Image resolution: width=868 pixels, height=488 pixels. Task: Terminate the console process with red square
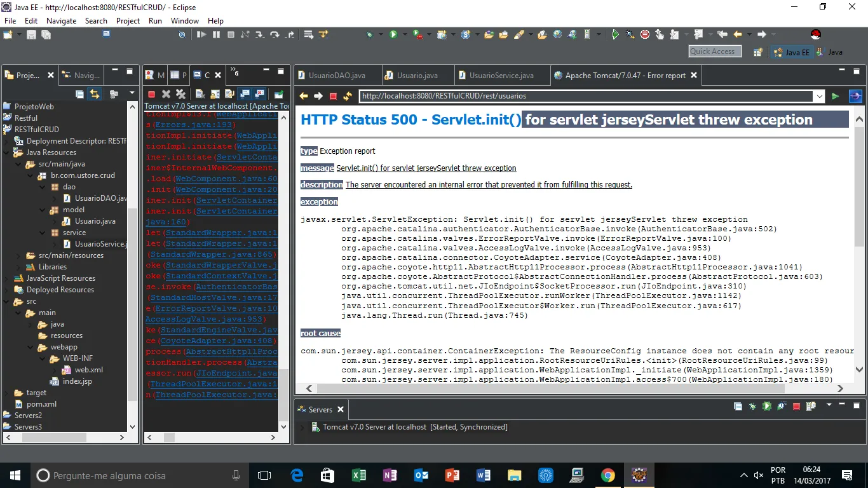151,94
